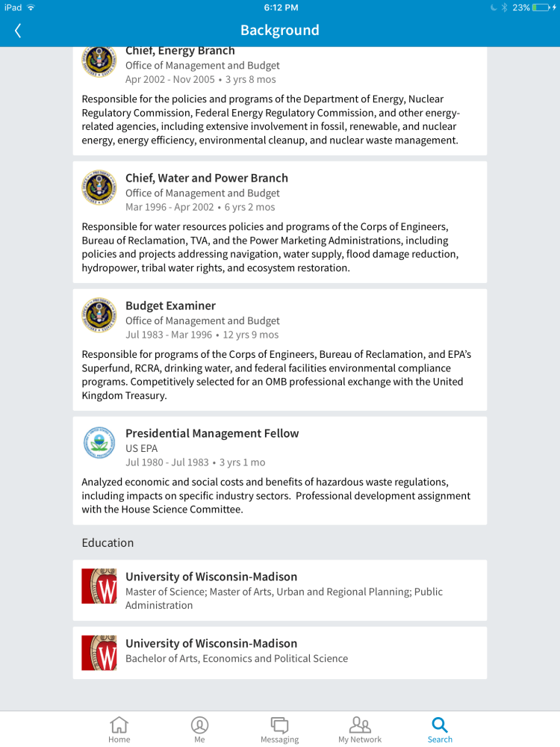
Task: Open the Chief, Water and Power Branch title
Action: 207,178
